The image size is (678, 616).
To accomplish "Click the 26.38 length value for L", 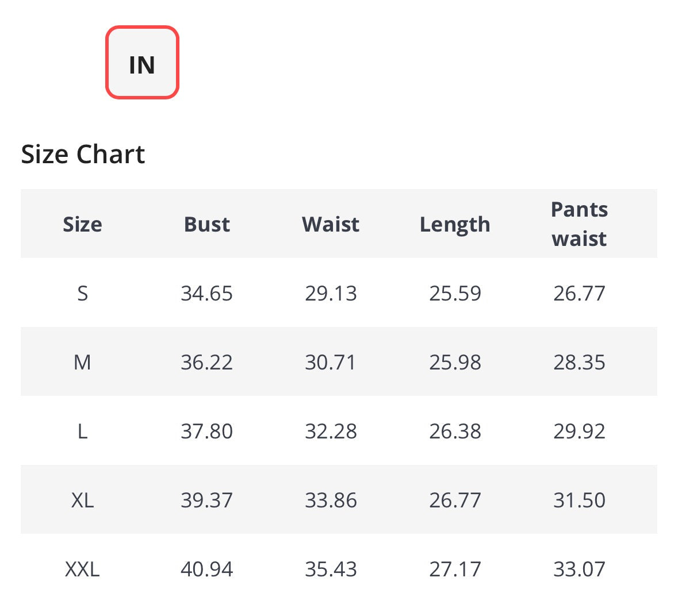I will (455, 431).
